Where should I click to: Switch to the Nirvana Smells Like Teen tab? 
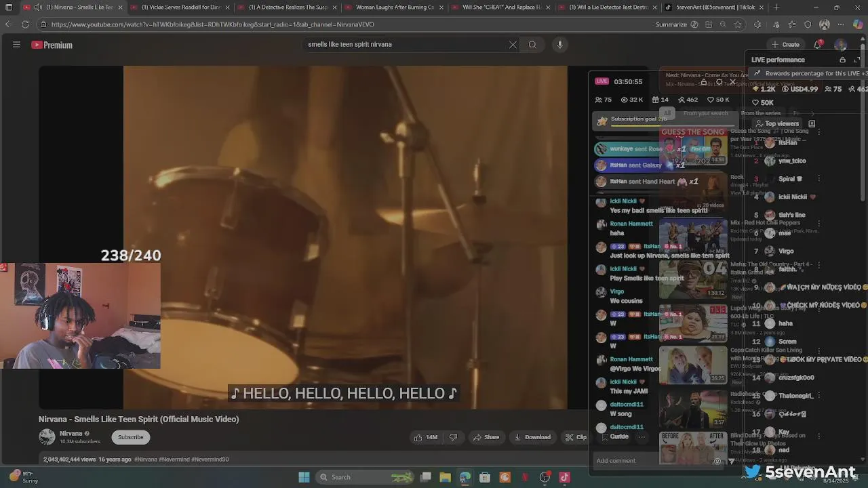(x=73, y=7)
